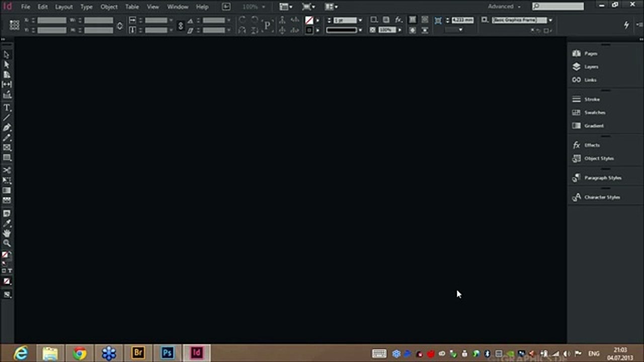
Task: Select the Page tool
Action: click(7, 74)
